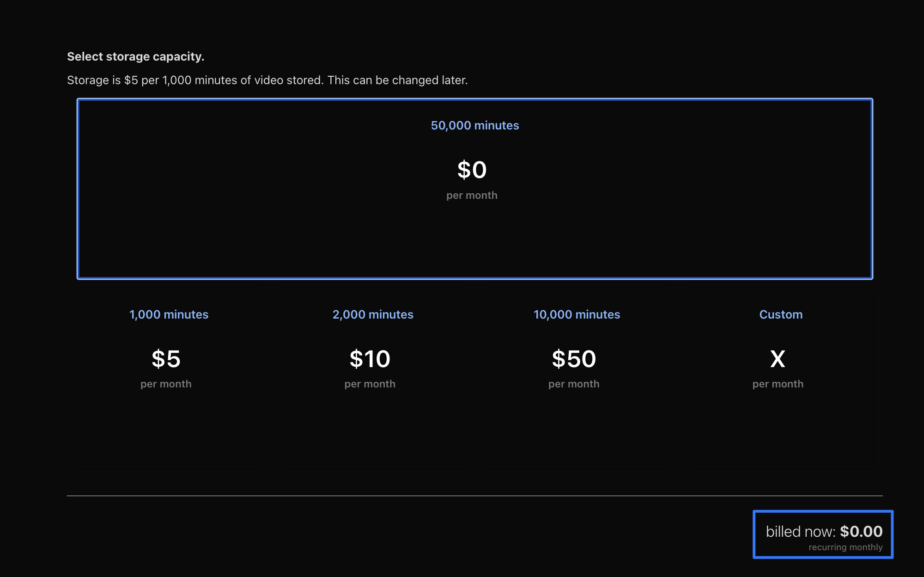Choose the 1,000 minutes storage option
The height and width of the screenshot is (577, 924).
point(169,425)
